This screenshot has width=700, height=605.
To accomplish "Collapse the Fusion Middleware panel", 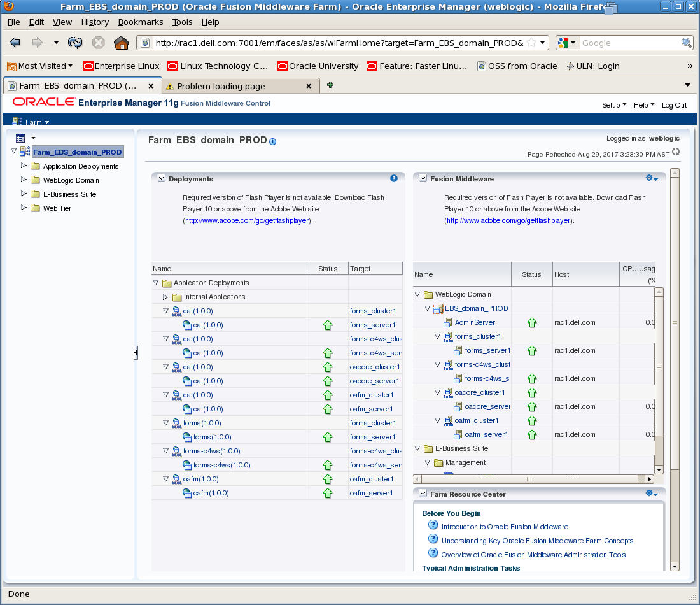I will (423, 178).
